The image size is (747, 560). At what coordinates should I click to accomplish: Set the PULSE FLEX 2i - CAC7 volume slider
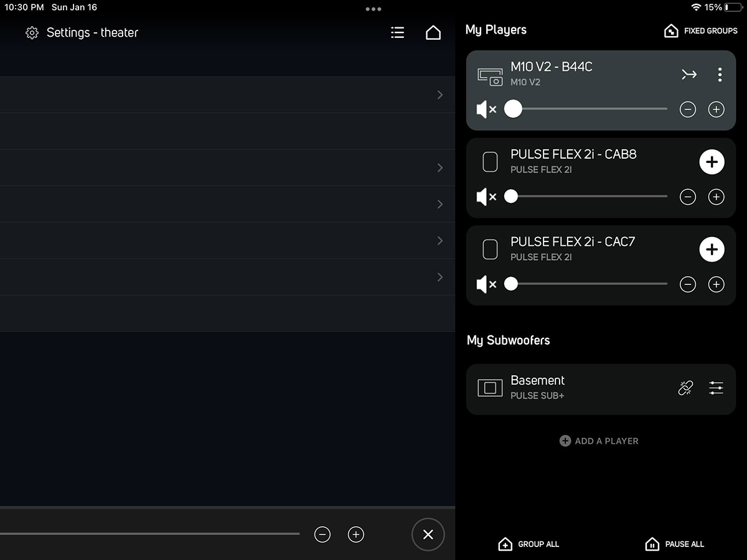pos(586,284)
